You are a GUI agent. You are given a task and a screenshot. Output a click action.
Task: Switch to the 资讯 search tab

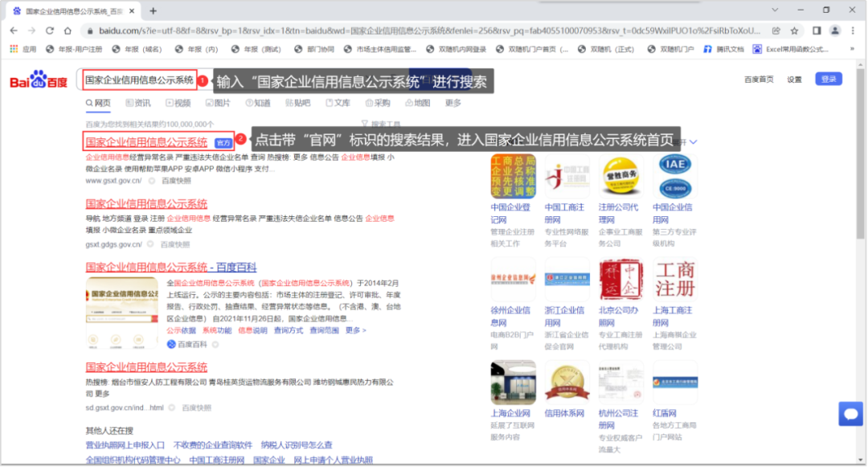(x=138, y=103)
